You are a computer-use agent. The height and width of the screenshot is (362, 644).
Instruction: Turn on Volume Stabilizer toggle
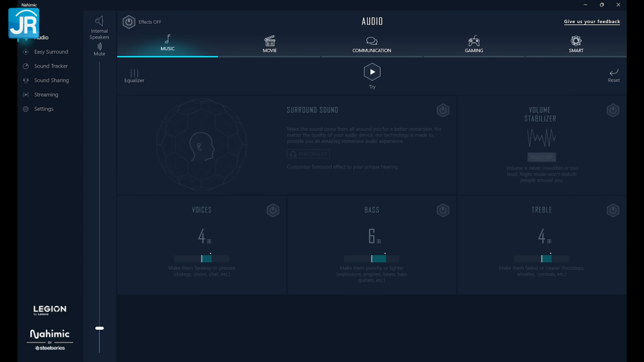coord(612,110)
